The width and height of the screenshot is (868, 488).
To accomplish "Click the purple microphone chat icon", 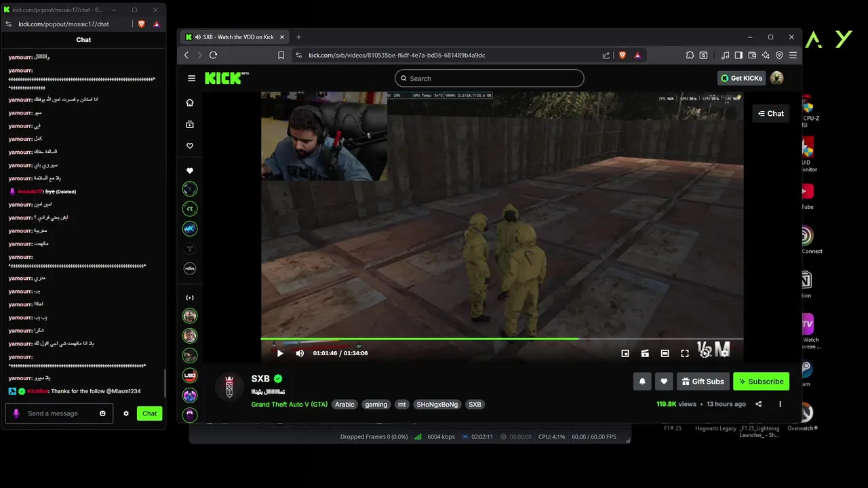I will (16, 413).
